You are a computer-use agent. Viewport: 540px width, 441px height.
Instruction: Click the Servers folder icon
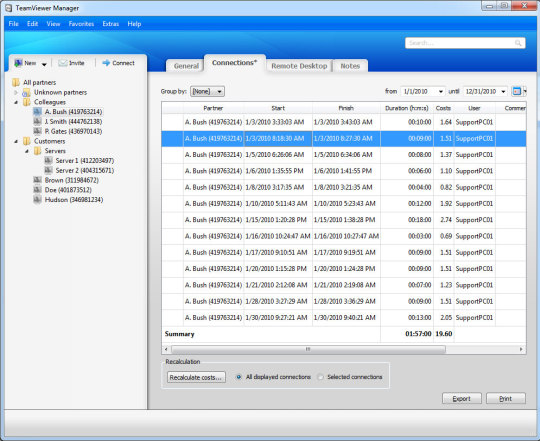[38, 151]
